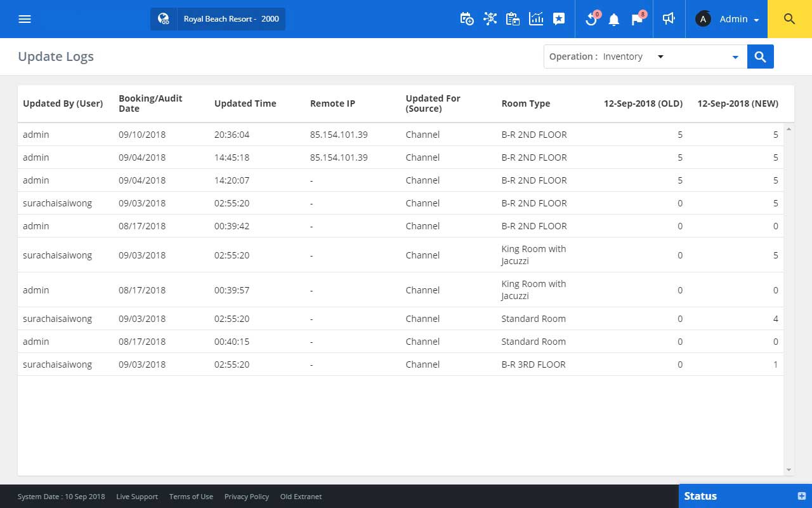Click the 00:39:42 time cell
This screenshot has width=812, height=508.
tap(232, 226)
